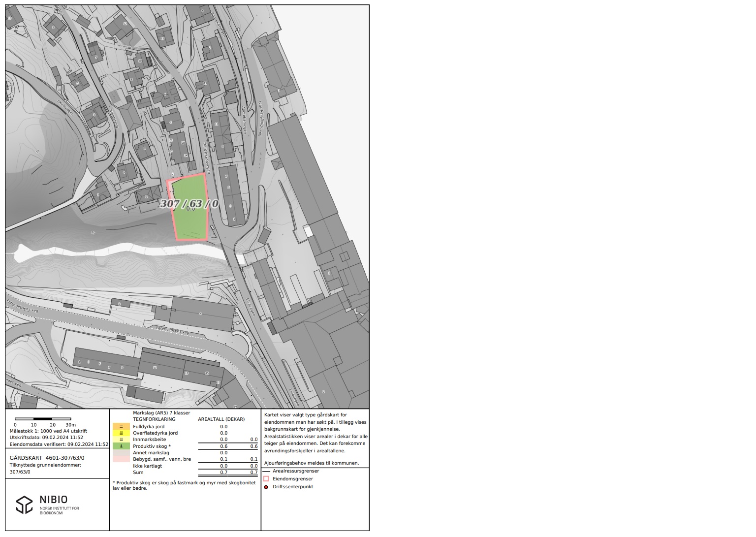This screenshot has height=537, width=756.
Task: Click the Arealressursgrenser black line symbol
Action: coord(266,471)
